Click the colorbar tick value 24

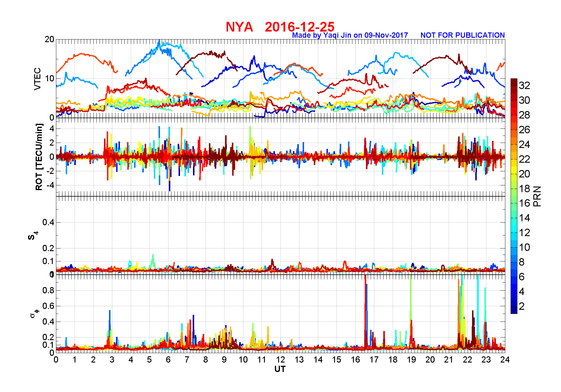[x=524, y=144]
